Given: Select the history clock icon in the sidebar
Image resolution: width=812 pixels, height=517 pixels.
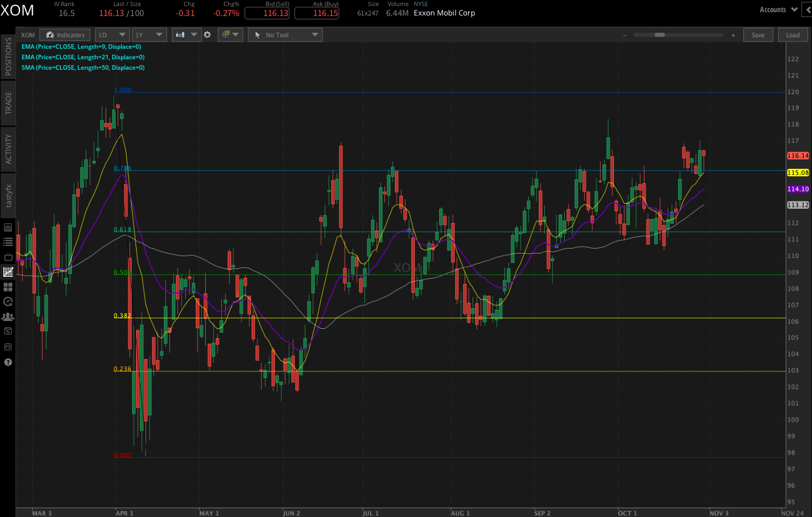Looking at the screenshot, I should (8, 302).
